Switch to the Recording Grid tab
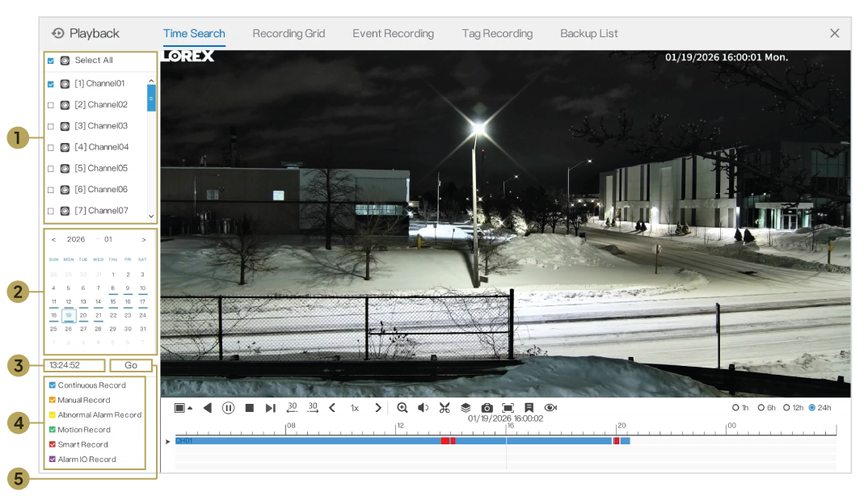The height and width of the screenshot is (500, 868). click(289, 34)
